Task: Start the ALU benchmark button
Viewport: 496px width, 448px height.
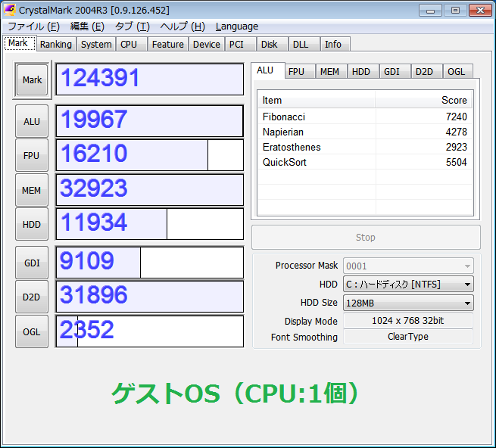Action: click(x=32, y=121)
